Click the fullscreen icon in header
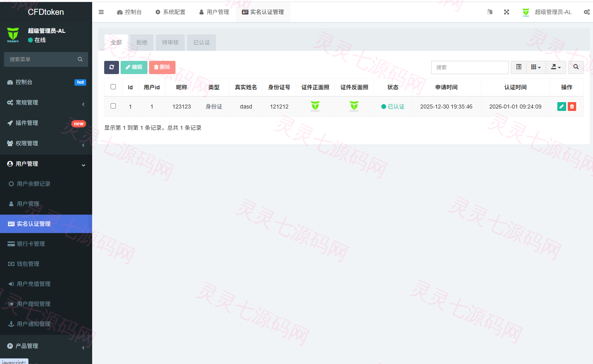This screenshot has width=593, height=364. point(506,12)
